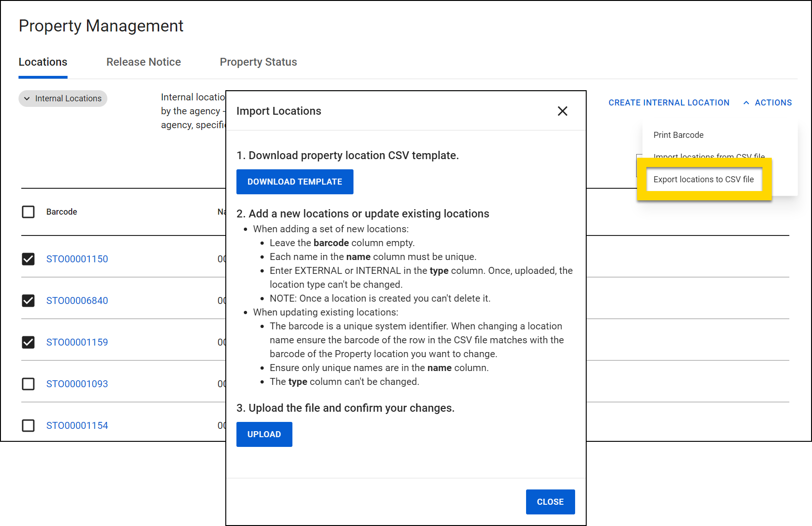This screenshot has height=526, width=812.
Task: Click CREATE INTERNAL LOCATION
Action: [x=669, y=102]
